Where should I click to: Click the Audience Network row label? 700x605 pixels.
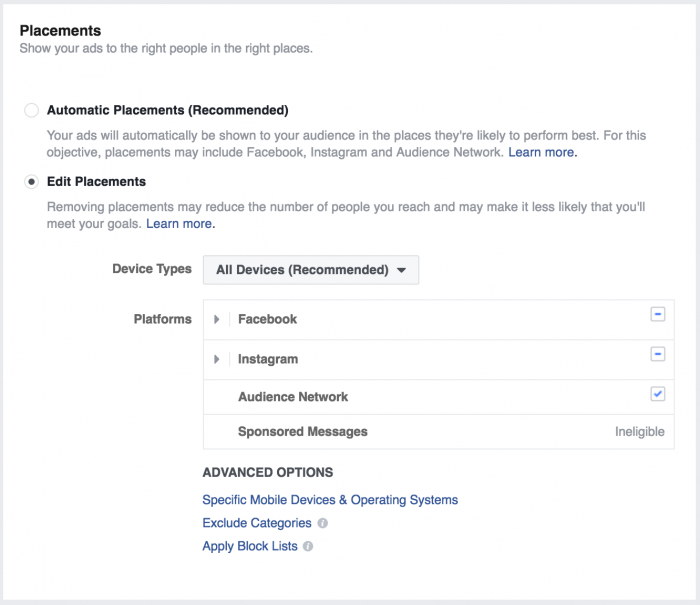tap(293, 397)
